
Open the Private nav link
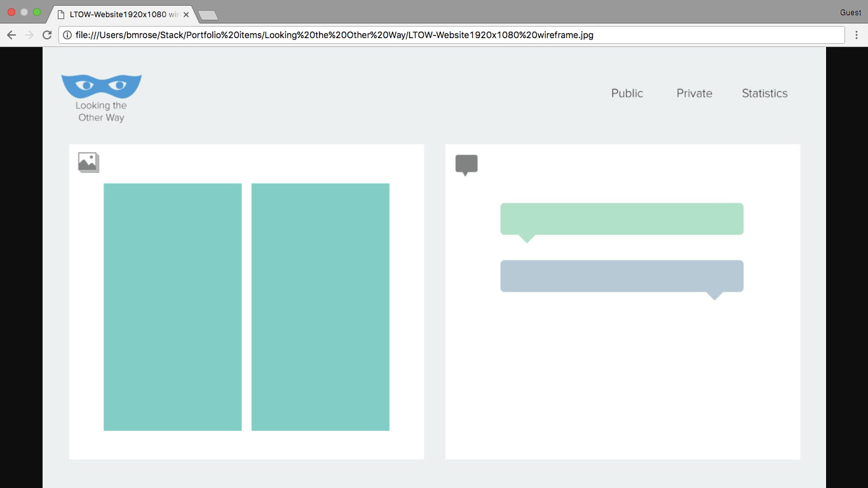point(695,93)
